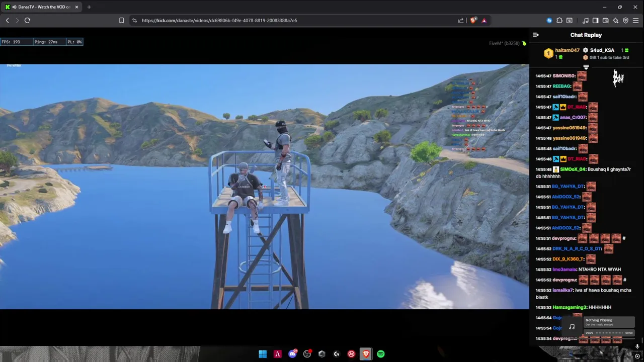
Task: Open Brave VPN shield icon
Action: [625, 21]
